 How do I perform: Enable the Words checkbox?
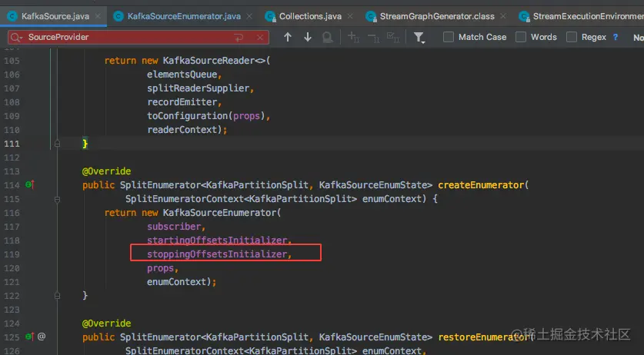pos(521,38)
